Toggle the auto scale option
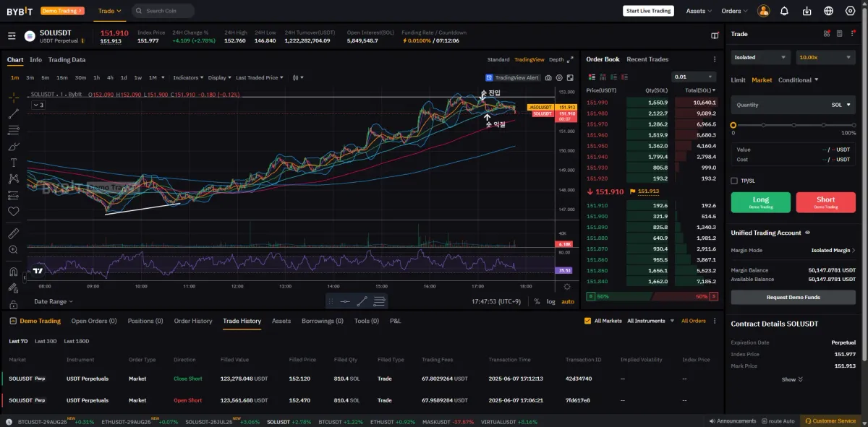The height and width of the screenshot is (427, 868). click(x=568, y=301)
